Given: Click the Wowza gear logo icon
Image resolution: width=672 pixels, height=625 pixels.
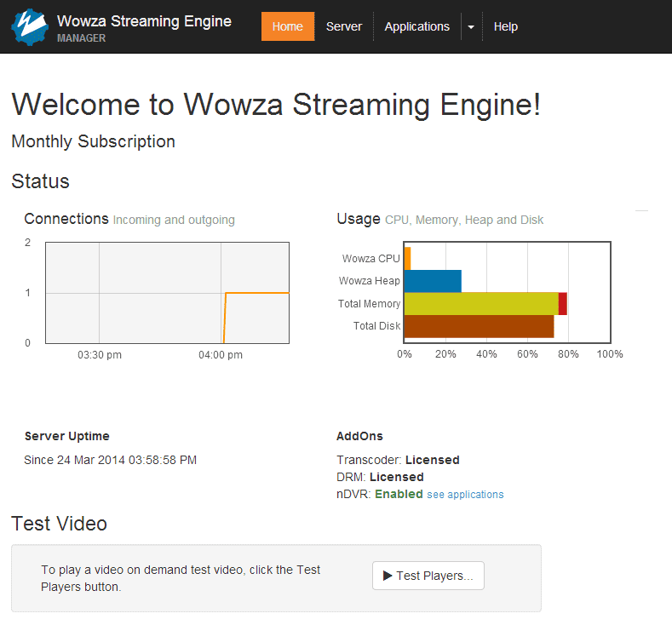Looking at the screenshot, I should [30, 27].
